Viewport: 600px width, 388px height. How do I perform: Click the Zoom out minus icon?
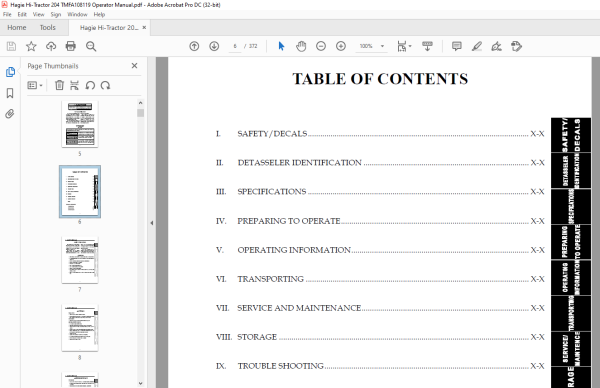point(321,46)
